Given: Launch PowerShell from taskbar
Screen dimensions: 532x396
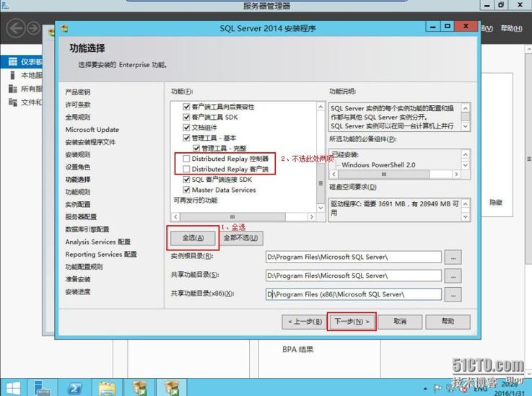Looking at the screenshot, I should tap(74, 388).
